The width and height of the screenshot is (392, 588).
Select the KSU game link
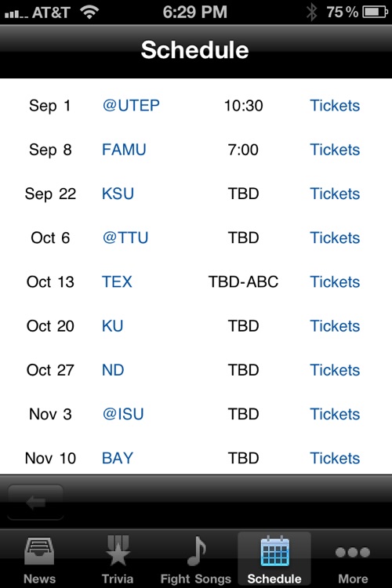pyautogui.click(x=118, y=194)
